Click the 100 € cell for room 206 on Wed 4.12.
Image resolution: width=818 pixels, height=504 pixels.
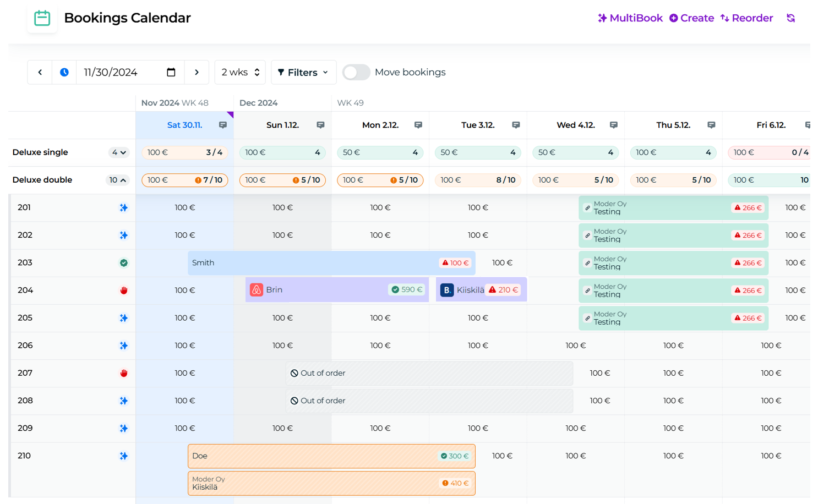click(576, 346)
